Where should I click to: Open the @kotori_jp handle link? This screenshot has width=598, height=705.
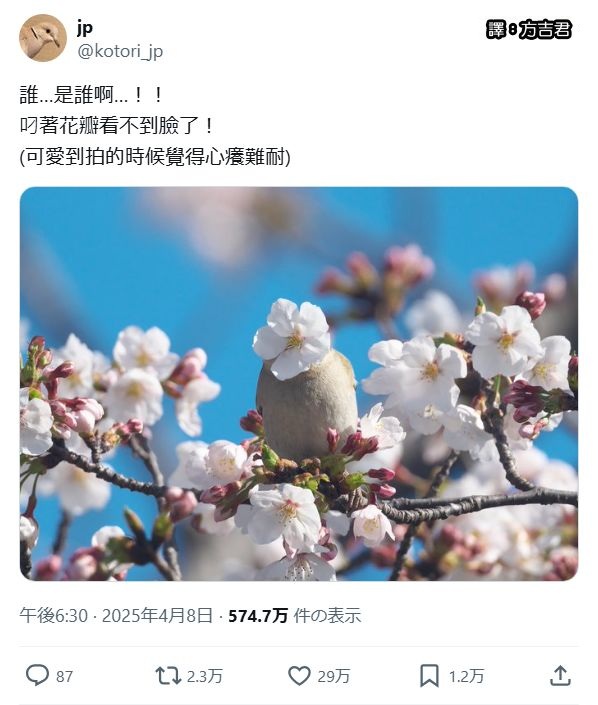click(x=120, y=52)
